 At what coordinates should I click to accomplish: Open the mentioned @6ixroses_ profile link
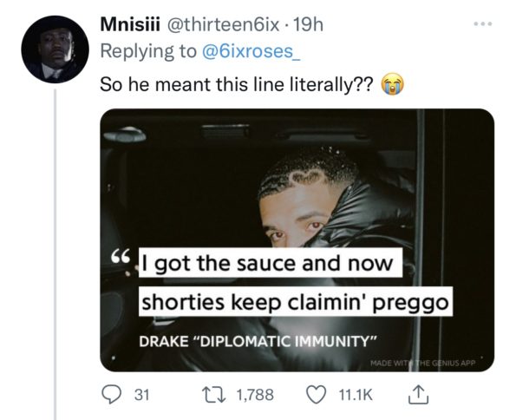[x=250, y=51]
